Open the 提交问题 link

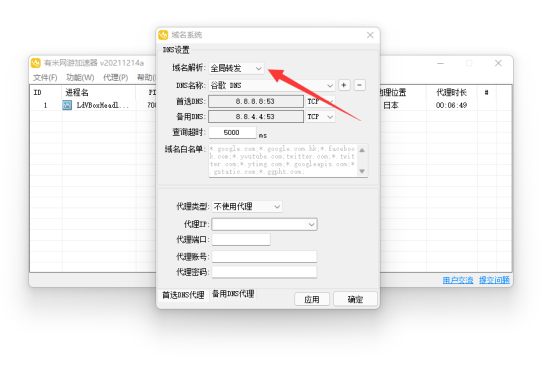pos(494,280)
